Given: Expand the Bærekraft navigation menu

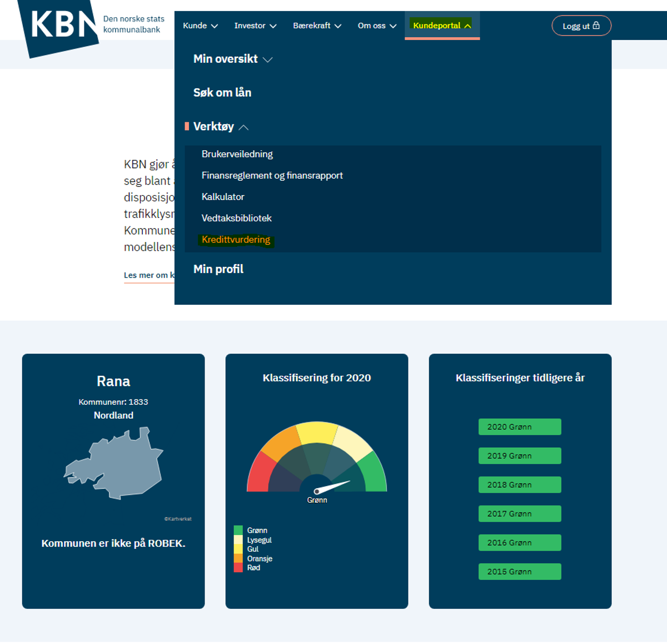Looking at the screenshot, I should tap(317, 26).
